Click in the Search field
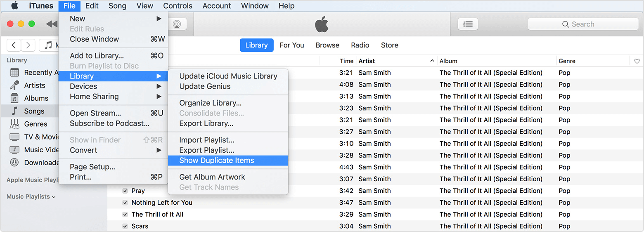644x232 pixels. [583, 24]
